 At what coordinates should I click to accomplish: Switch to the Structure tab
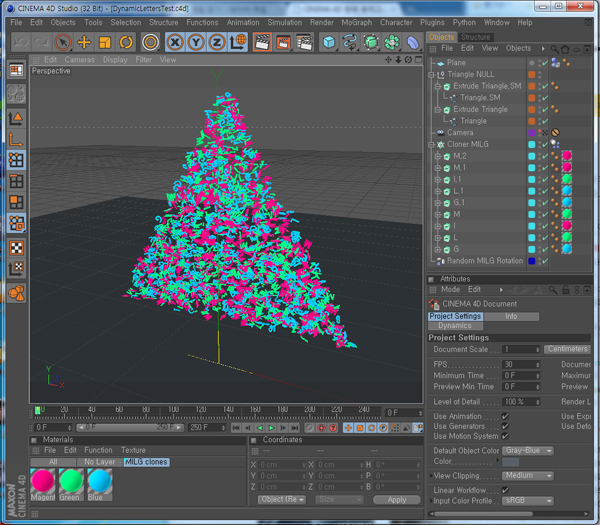(x=475, y=37)
